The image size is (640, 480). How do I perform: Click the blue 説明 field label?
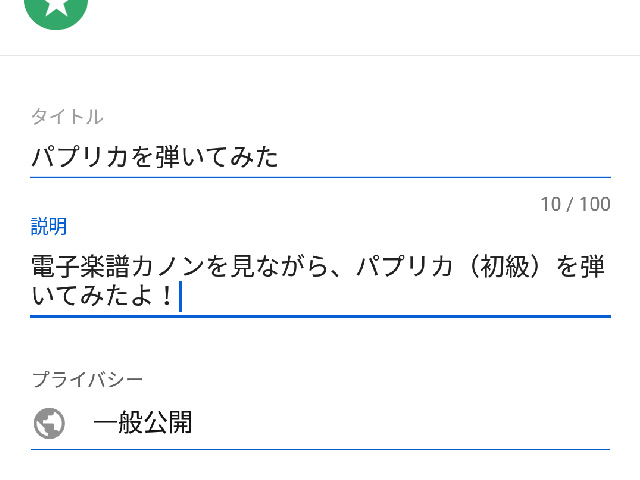[49, 226]
